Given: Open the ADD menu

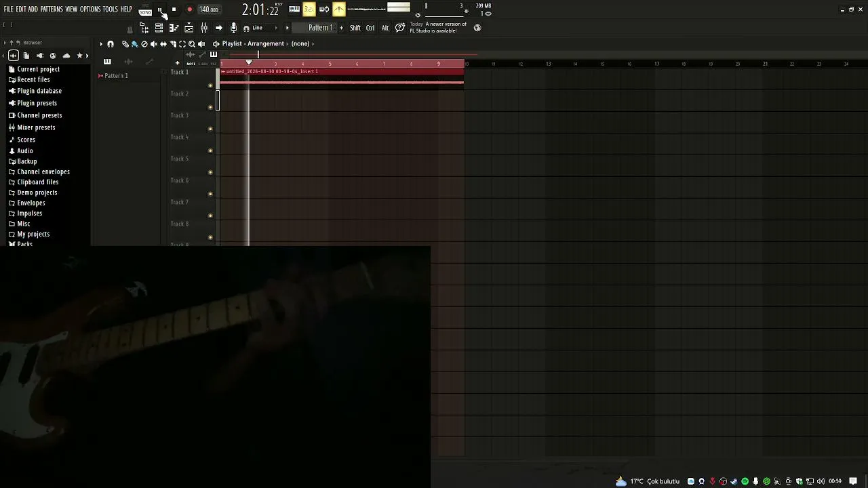Looking at the screenshot, I should [x=33, y=9].
